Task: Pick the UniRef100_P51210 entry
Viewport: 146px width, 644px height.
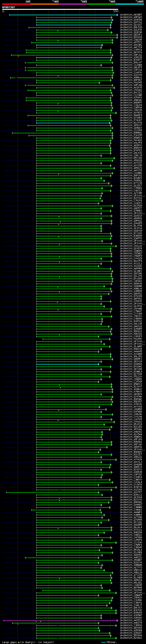Action: [131, 376]
